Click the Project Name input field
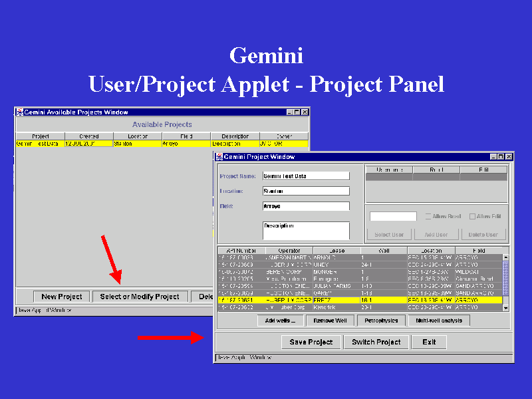The height and width of the screenshot is (399, 532). click(x=306, y=176)
